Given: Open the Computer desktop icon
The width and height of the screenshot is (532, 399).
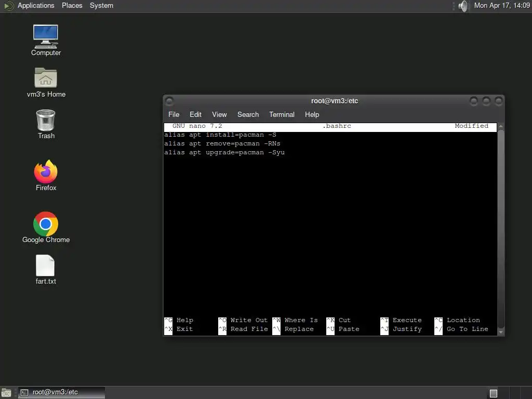Looking at the screenshot, I should (46, 40).
